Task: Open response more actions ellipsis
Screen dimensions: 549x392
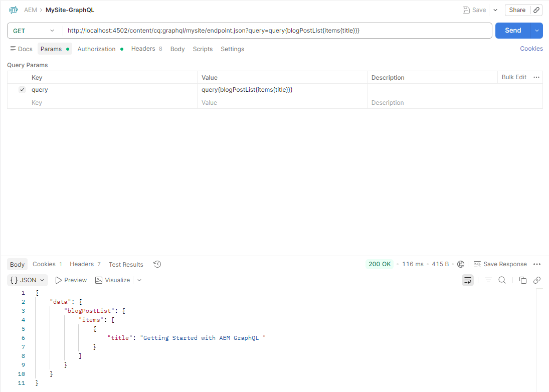Action: pos(537,264)
